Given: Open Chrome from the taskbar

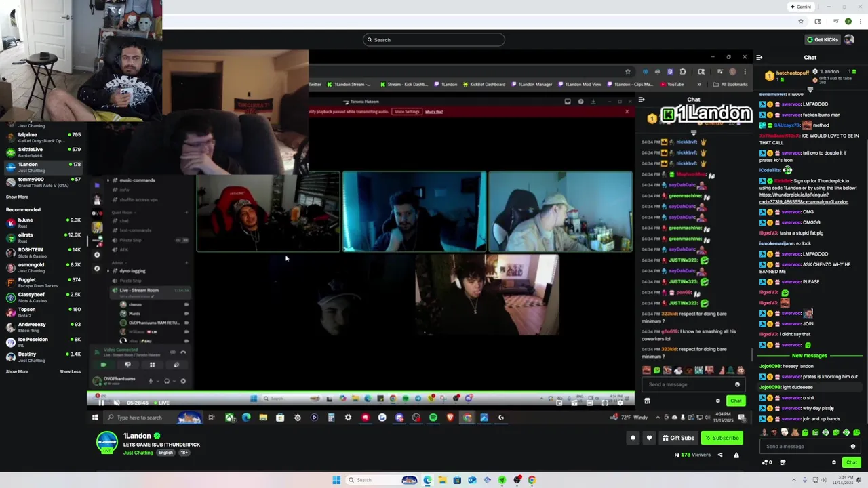Looking at the screenshot, I should coord(532,480).
